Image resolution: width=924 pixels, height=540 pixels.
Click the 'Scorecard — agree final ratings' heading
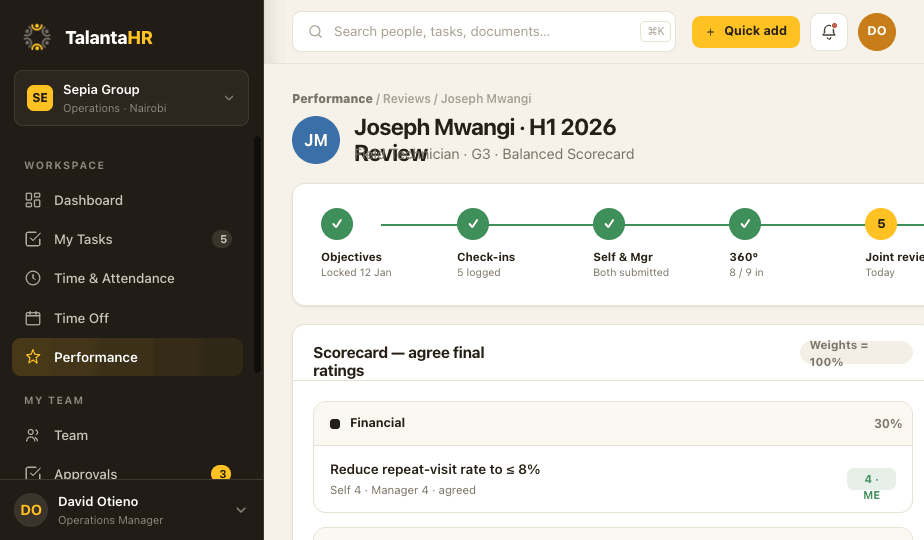tap(398, 361)
